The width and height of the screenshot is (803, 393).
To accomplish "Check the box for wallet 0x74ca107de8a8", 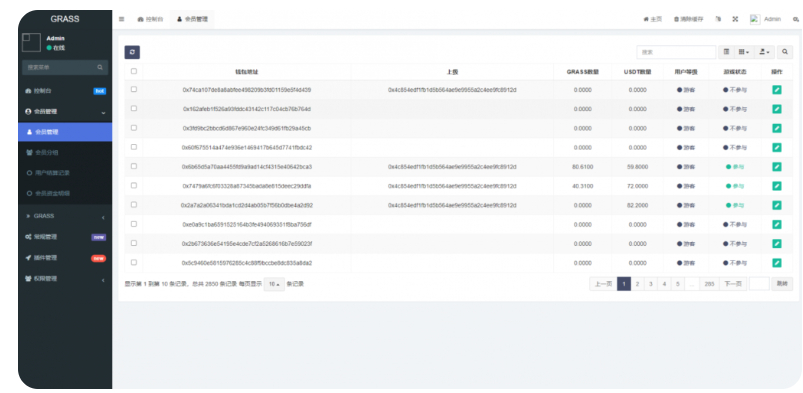I will tap(134, 89).
